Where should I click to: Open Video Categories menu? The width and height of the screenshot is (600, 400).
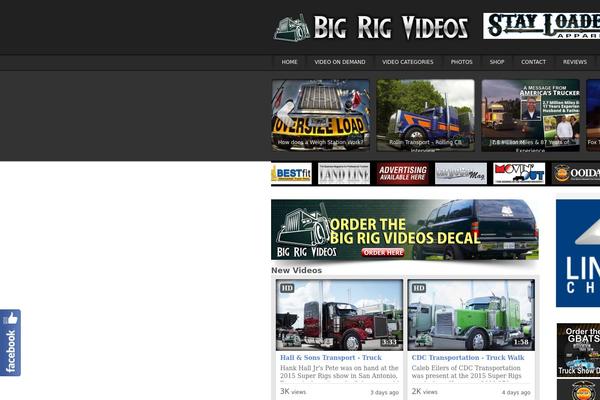408,62
